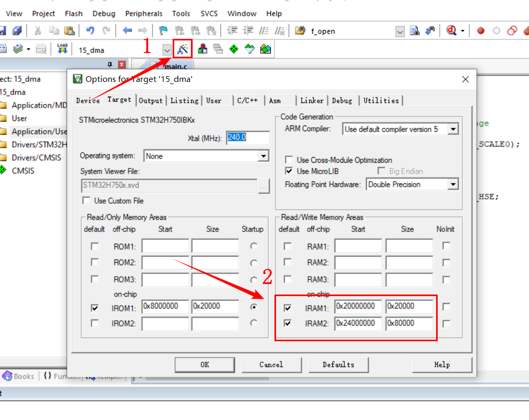This screenshot has width=529, height=420.
Task: Click the green Manage Run-Time Environment icon
Action: [234, 49]
